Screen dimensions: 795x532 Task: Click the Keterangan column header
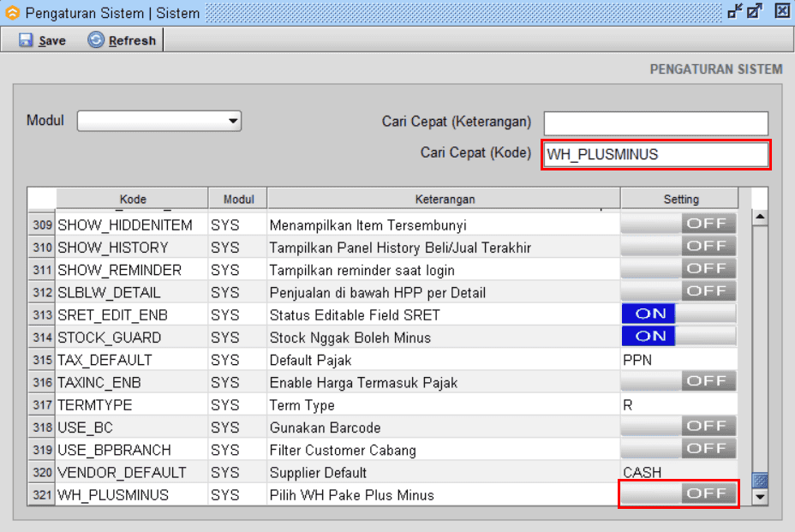pyautogui.click(x=444, y=199)
